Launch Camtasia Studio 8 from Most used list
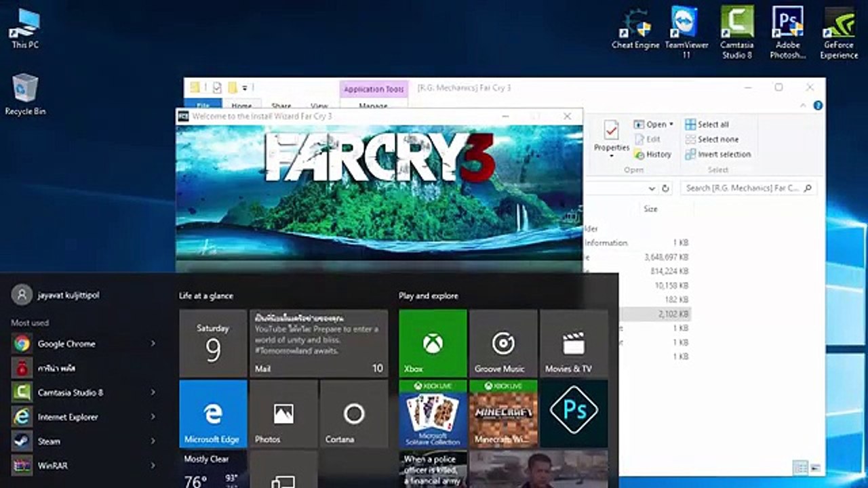The width and height of the screenshot is (868, 488). click(84, 392)
